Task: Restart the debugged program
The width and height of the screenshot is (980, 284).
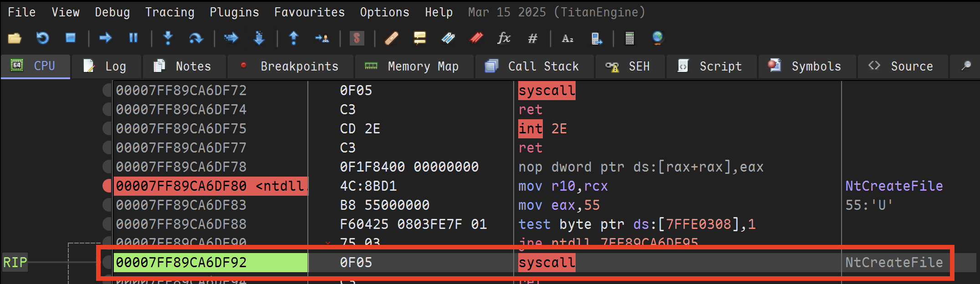Action: pos(42,38)
